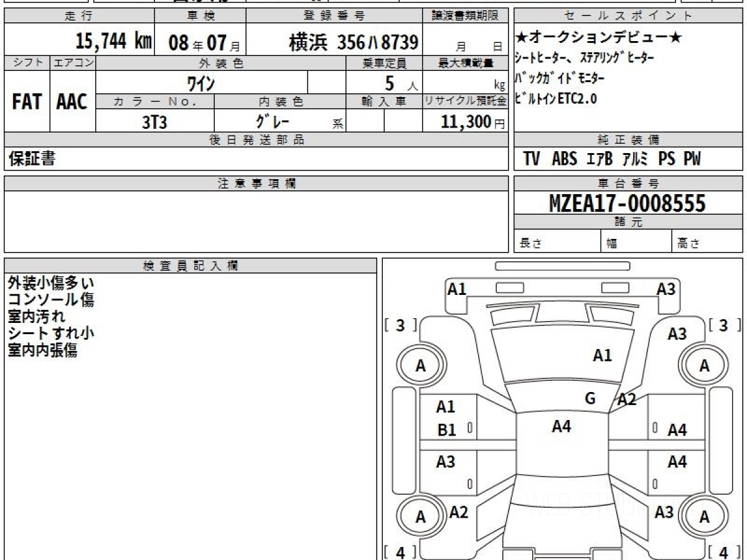This screenshot has width=747, height=560.
Task: Click PS in genuine equipment
Action: (x=667, y=159)
